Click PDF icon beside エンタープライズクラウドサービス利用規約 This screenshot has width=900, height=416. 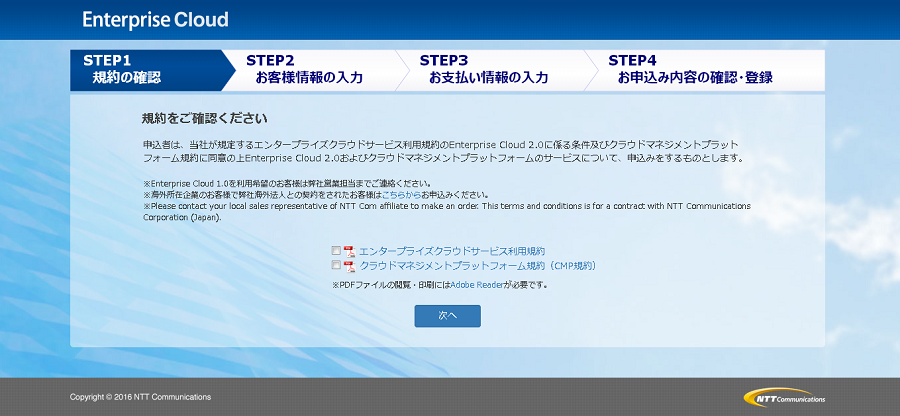click(x=349, y=251)
